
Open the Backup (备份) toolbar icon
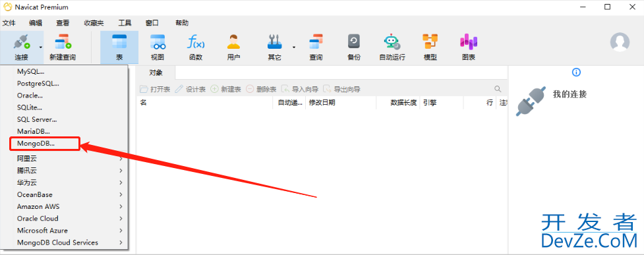353,42
